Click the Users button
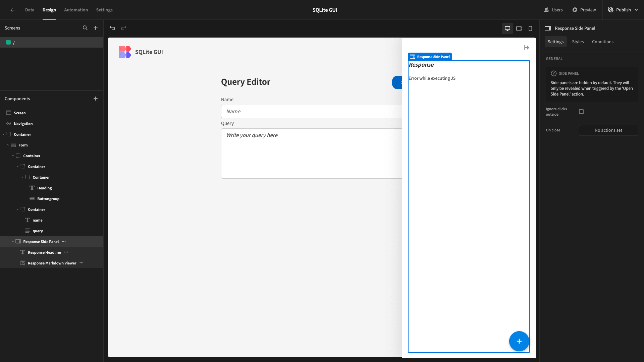This screenshot has height=362, width=644. (553, 10)
